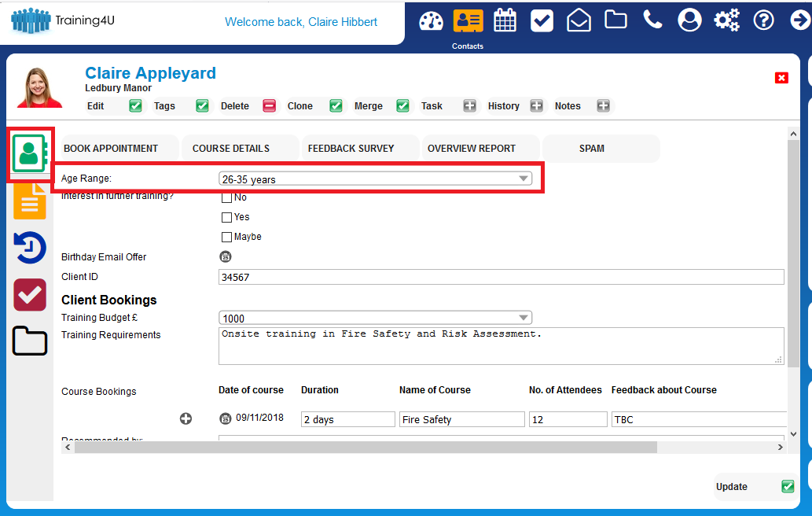
Task: Click the Duration field showing 2 days
Action: click(348, 419)
